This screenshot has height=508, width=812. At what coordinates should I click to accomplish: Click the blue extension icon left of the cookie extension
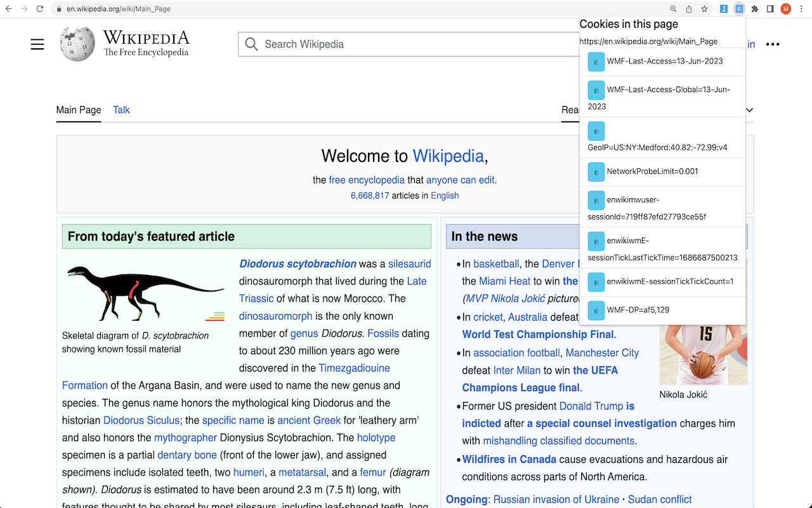pyautogui.click(x=724, y=9)
